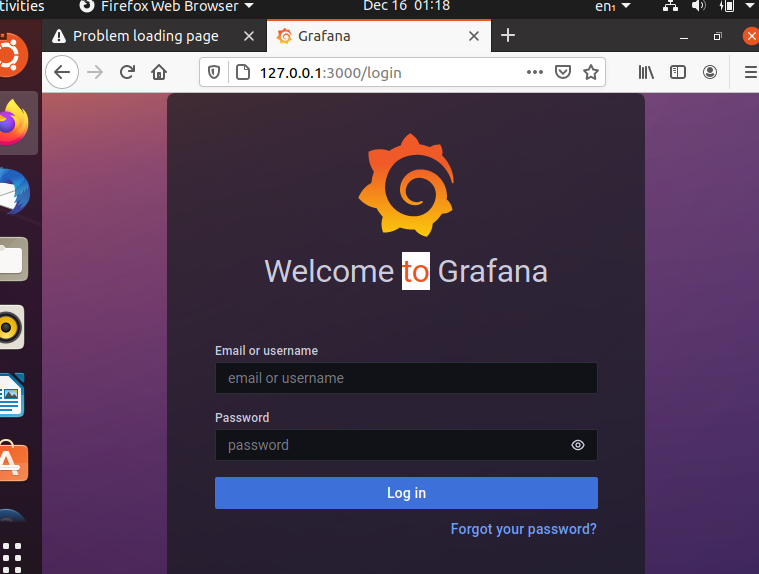Select the Grafana tab
The image size is (759, 574).
pos(379,36)
